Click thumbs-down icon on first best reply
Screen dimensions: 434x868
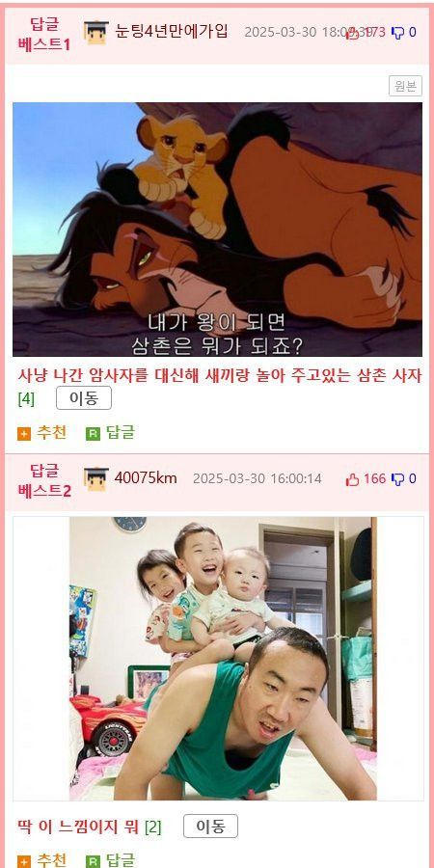pos(398,33)
